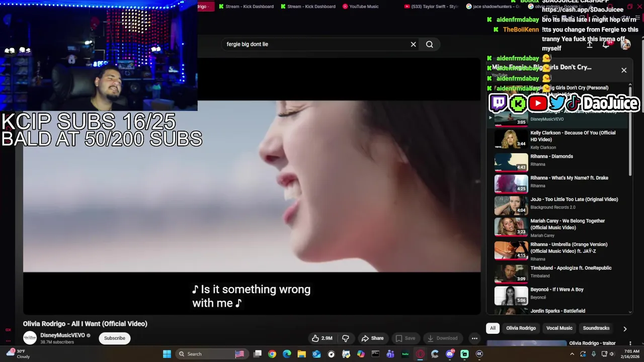644x362 pixels.
Task: Open Hulu app from the taskbar
Action: (405, 354)
